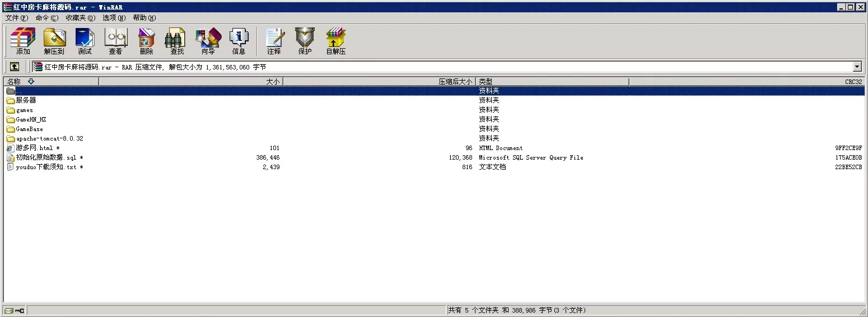Open the 文件 (File) menu
Screen dimensions: 868x317
(16, 18)
